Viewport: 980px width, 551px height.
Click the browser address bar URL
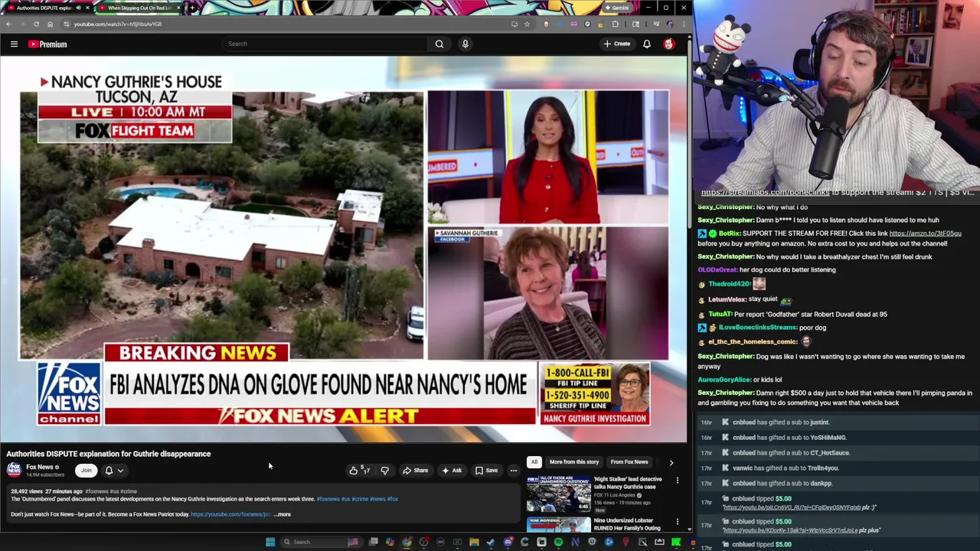(x=118, y=24)
